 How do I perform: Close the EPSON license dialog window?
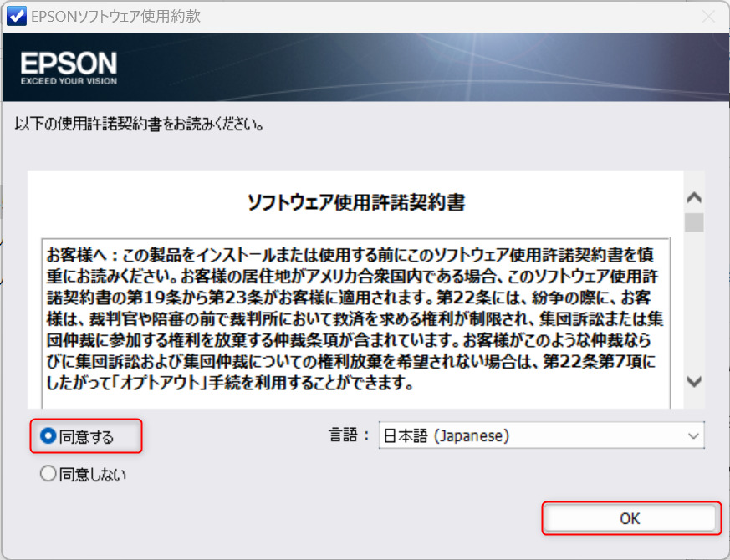[x=708, y=17]
